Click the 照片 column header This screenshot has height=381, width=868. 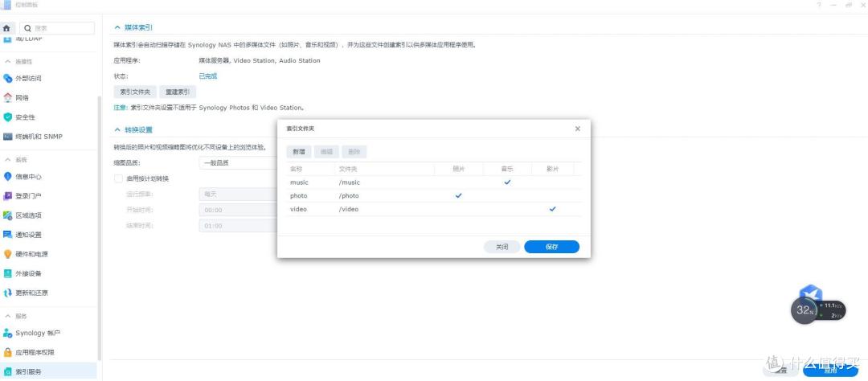[x=459, y=169]
